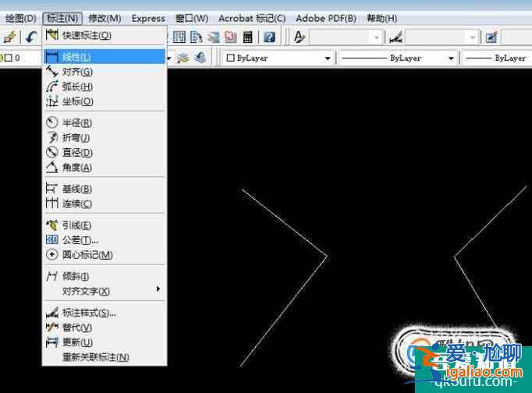Open the 帮助(H) menu
Image resolution: width=532 pixels, height=393 pixels.
tap(382, 18)
